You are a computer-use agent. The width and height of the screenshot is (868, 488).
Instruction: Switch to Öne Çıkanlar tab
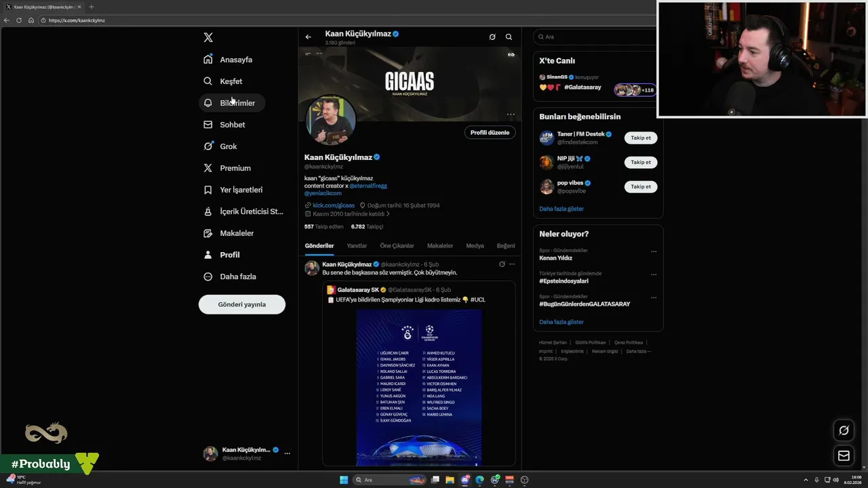click(397, 246)
